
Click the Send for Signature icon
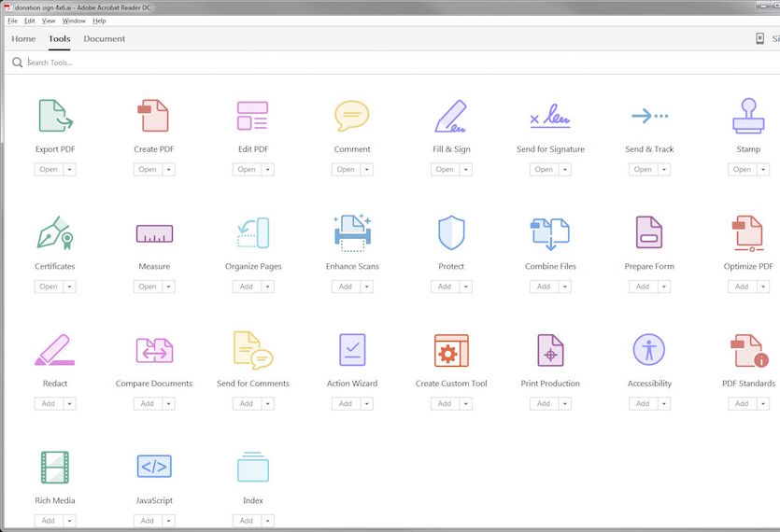click(549, 116)
